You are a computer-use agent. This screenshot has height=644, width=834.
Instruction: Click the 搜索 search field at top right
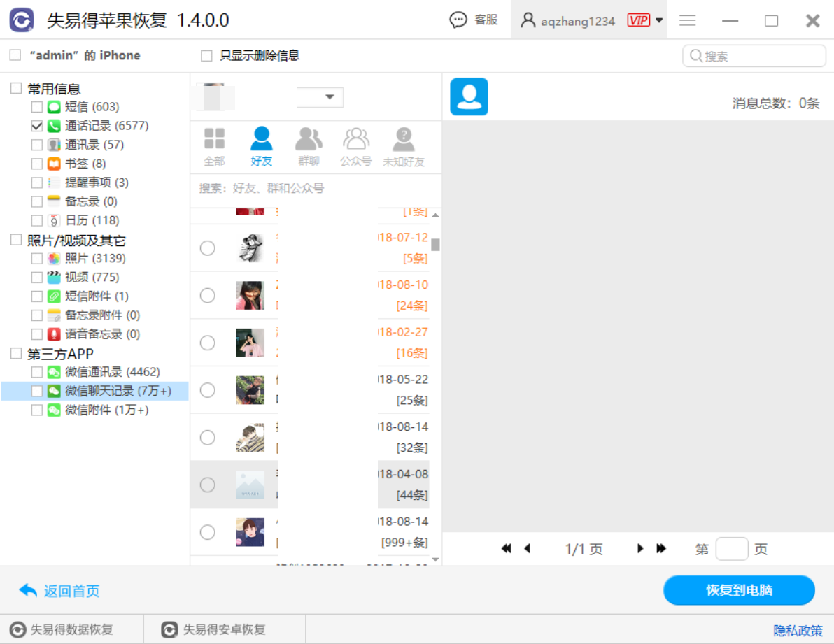pyautogui.click(x=754, y=56)
